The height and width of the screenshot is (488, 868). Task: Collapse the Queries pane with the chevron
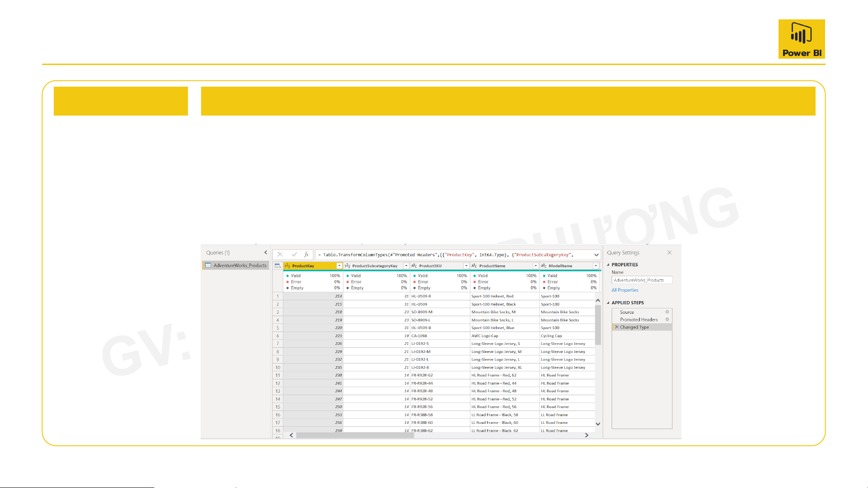tap(266, 253)
